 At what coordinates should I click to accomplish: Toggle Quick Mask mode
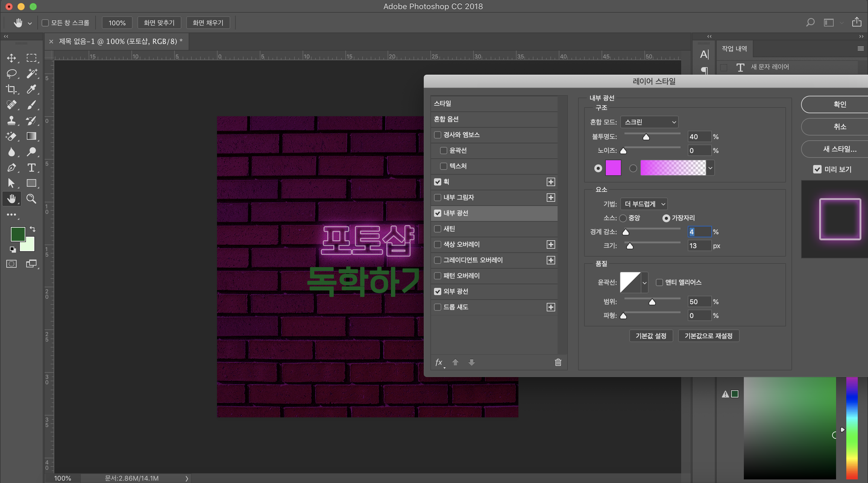(11, 263)
